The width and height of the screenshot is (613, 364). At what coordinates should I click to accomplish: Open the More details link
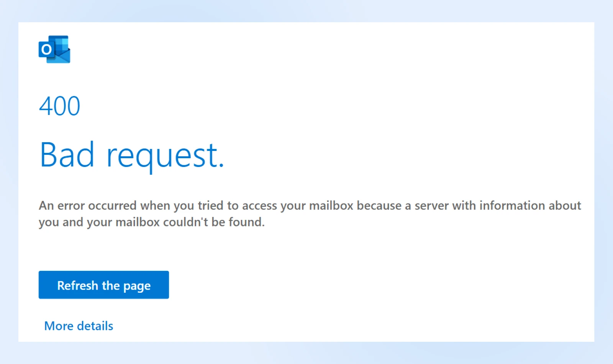coord(79,326)
